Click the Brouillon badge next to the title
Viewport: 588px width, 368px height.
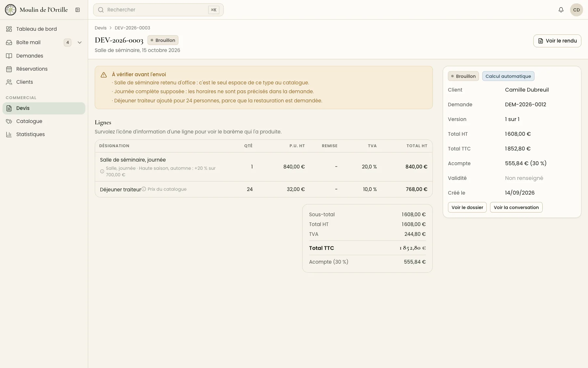163,40
